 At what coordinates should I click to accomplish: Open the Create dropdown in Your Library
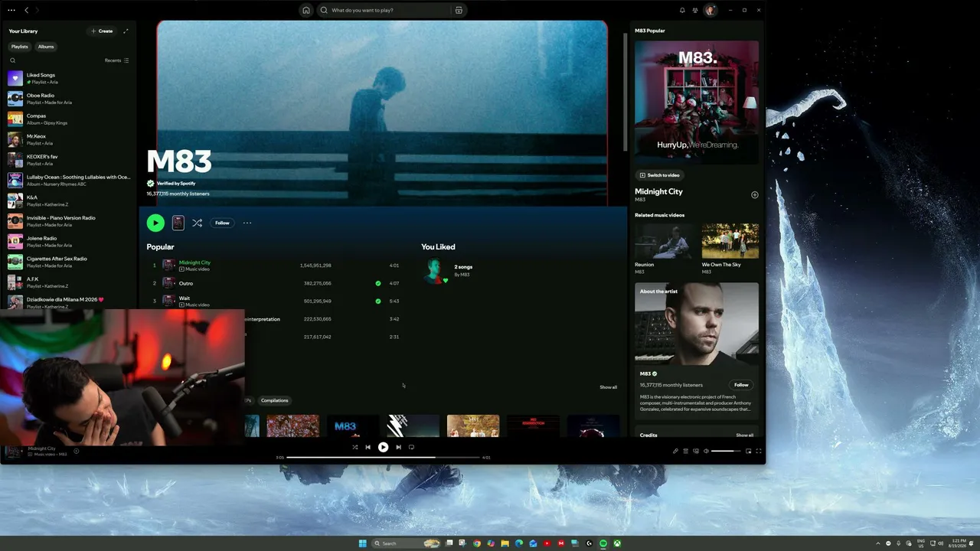coord(102,31)
